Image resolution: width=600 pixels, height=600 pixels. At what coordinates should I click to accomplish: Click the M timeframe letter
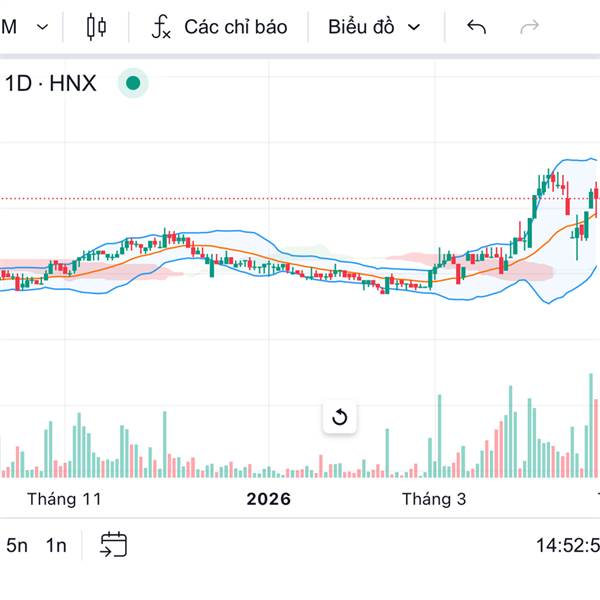tap(9, 27)
